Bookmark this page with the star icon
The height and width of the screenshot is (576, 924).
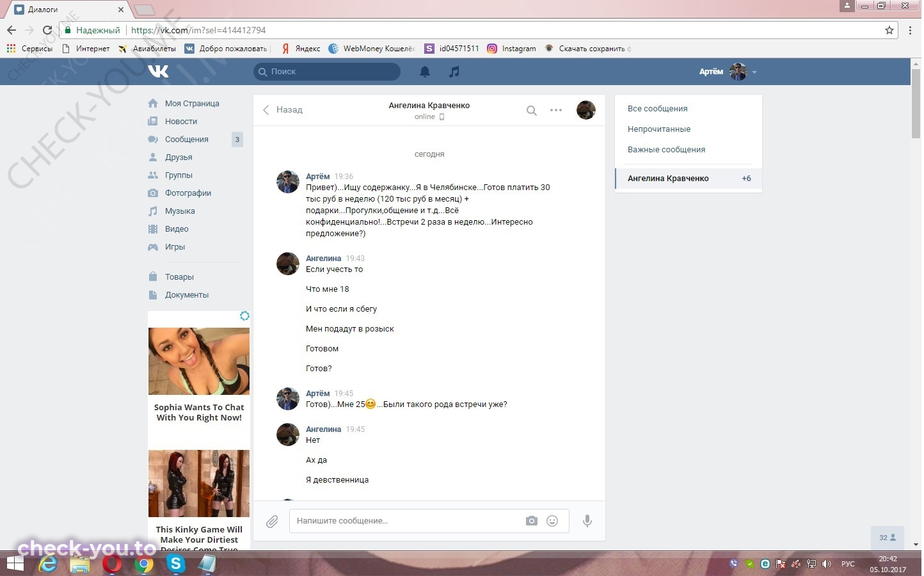pyautogui.click(x=889, y=30)
